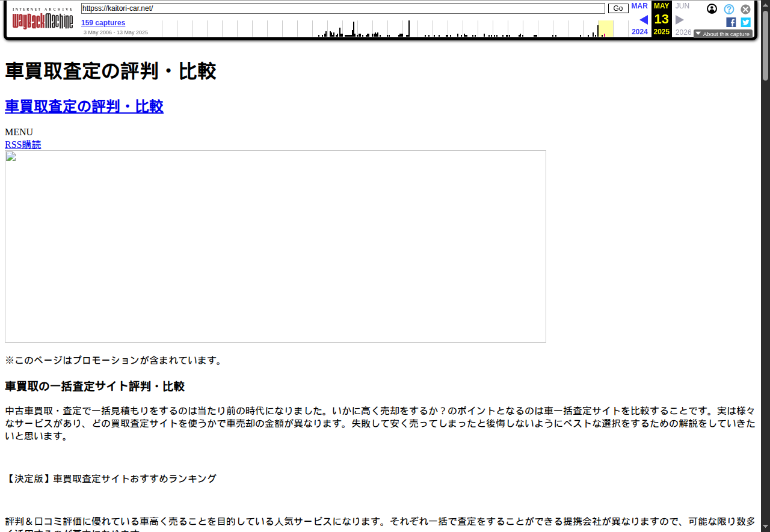This screenshot has width=770, height=532.
Task: Share capture on Facebook
Action: [731, 22]
